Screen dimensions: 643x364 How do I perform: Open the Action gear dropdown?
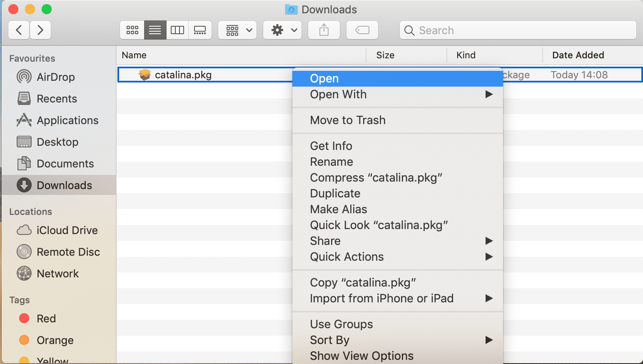pyautogui.click(x=284, y=30)
